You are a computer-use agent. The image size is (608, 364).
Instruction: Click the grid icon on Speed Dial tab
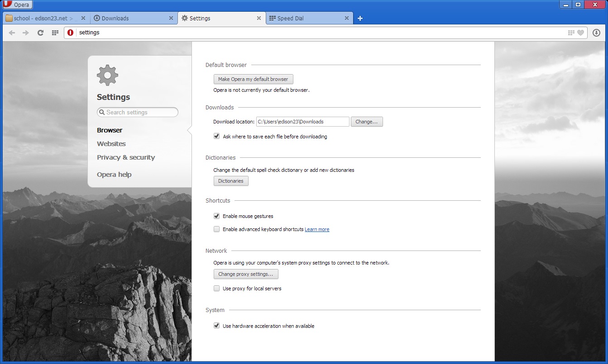[272, 18]
